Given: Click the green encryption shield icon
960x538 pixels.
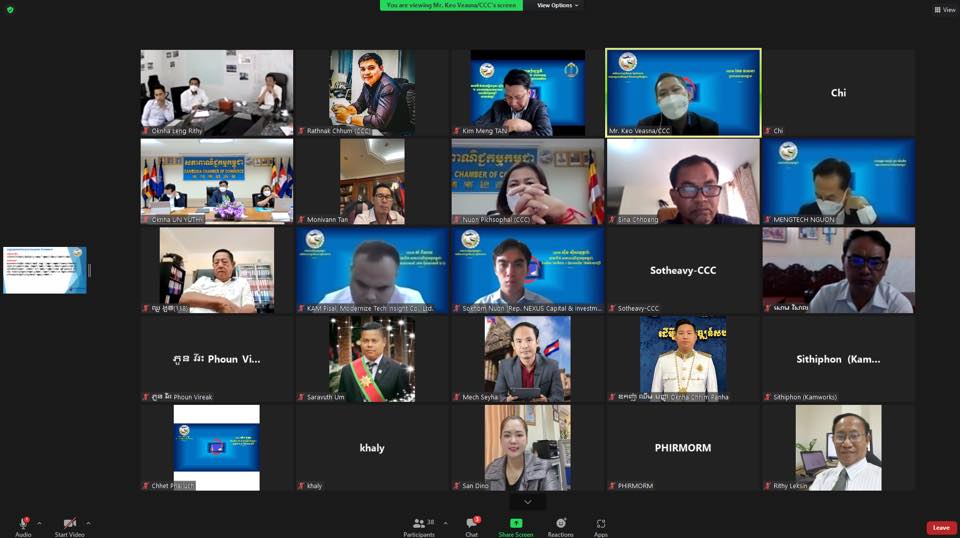Looking at the screenshot, I should click(x=10, y=9).
